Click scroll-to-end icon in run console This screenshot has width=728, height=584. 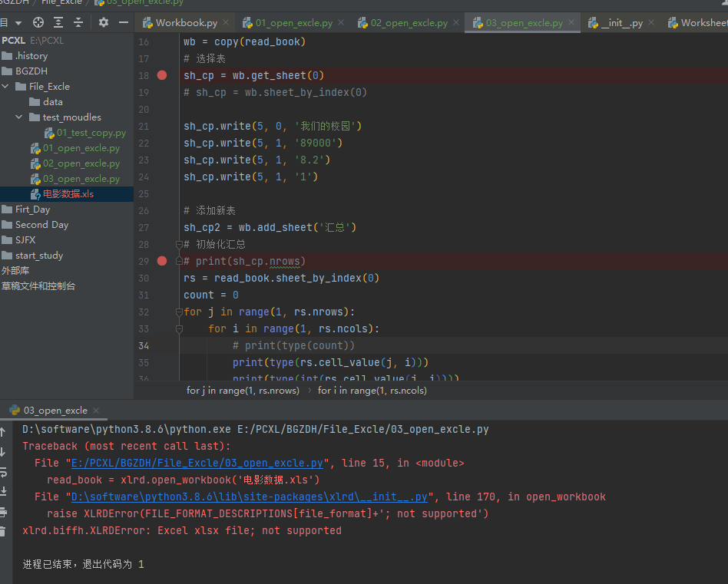click(3, 492)
